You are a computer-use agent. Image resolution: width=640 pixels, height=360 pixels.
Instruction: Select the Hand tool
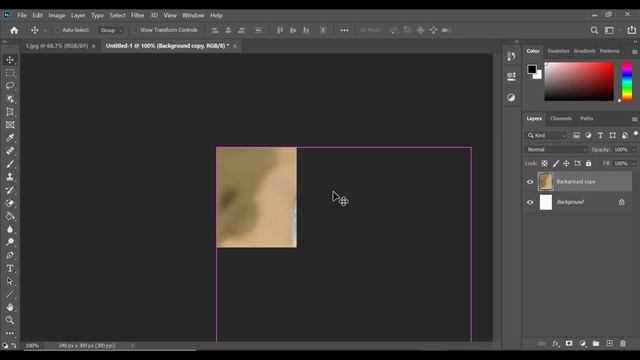coord(10,307)
